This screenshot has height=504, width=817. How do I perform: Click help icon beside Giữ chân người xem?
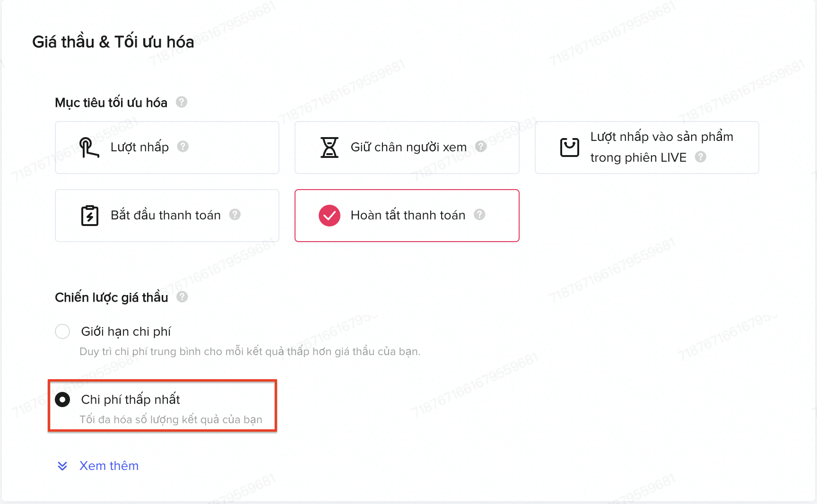[481, 147]
